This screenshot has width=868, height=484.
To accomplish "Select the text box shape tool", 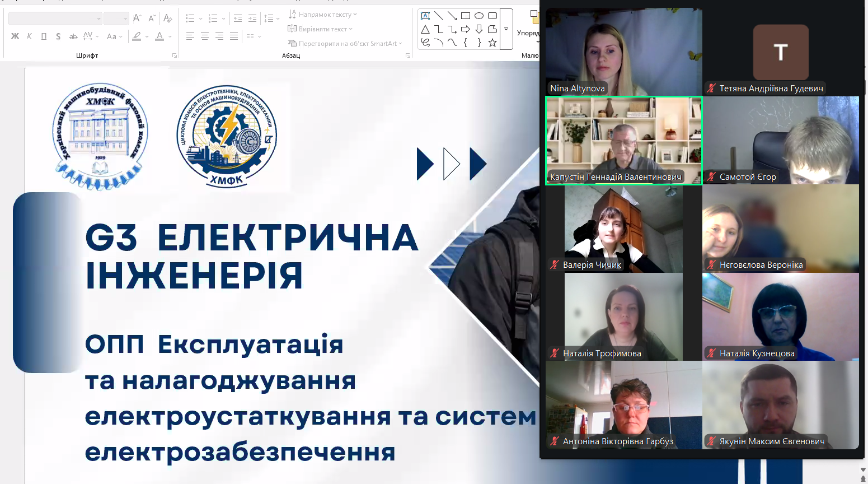I will coord(425,16).
